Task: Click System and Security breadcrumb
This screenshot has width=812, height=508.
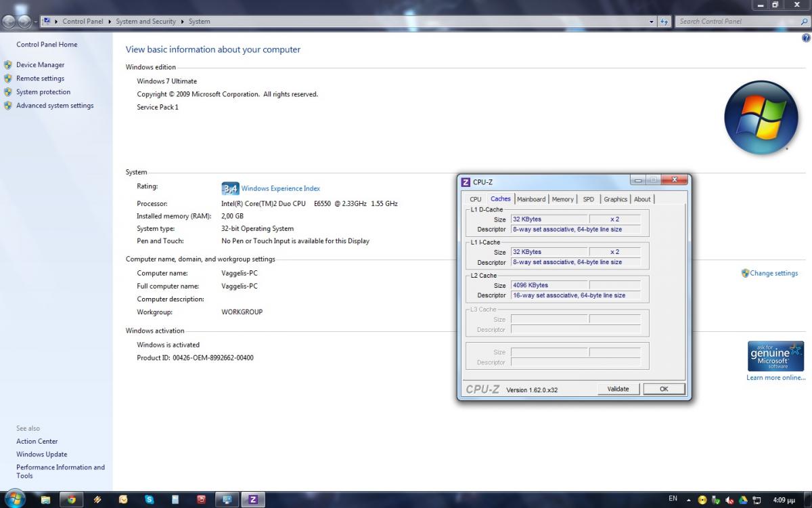Action: pyautogui.click(x=145, y=22)
